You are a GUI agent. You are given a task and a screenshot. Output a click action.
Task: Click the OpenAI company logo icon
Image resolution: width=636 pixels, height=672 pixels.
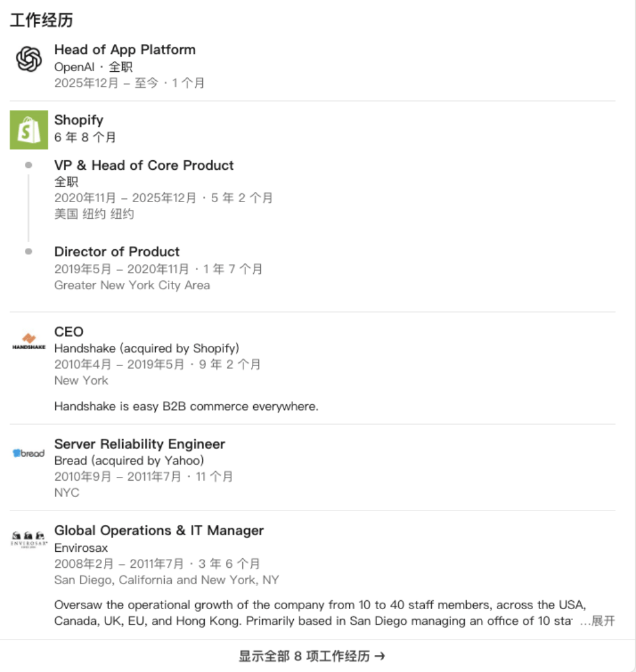(29, 60)
